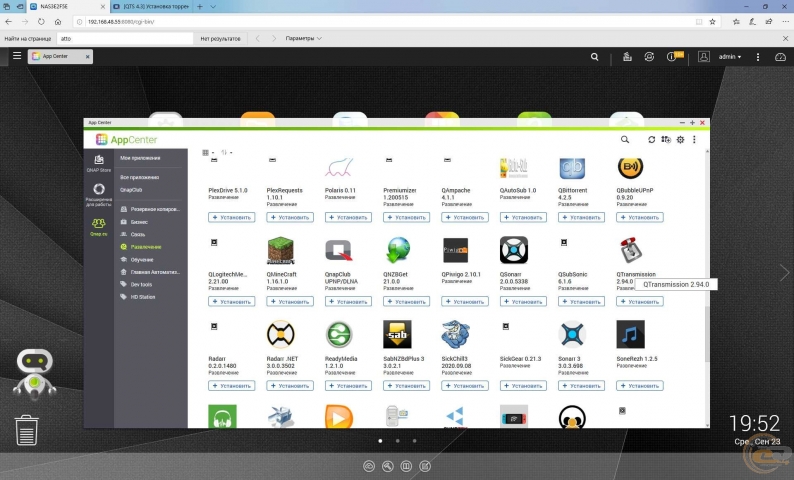
Task: Select Бизнес category
Action: point(135,222)
